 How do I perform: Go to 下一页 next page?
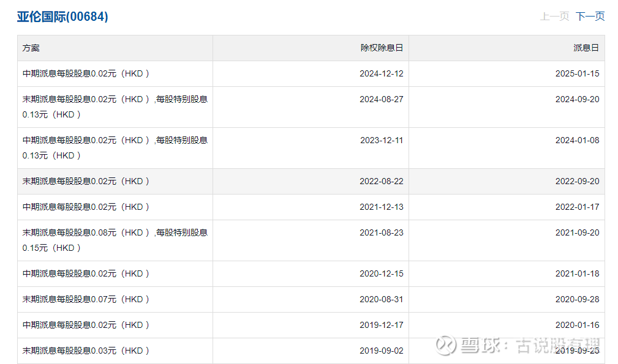(x=590, y=17)
